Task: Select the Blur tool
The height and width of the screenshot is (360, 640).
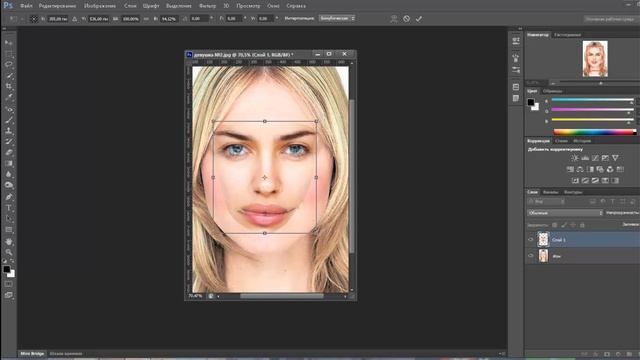Action: coord(9,174)
